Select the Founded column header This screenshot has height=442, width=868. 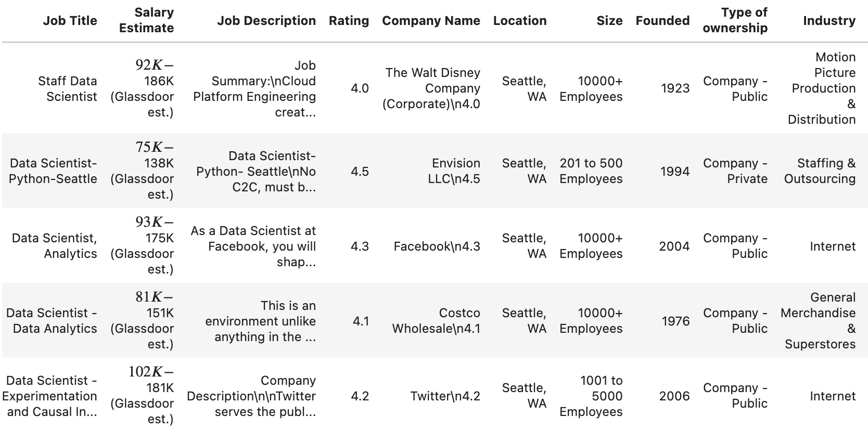point(662,21)
